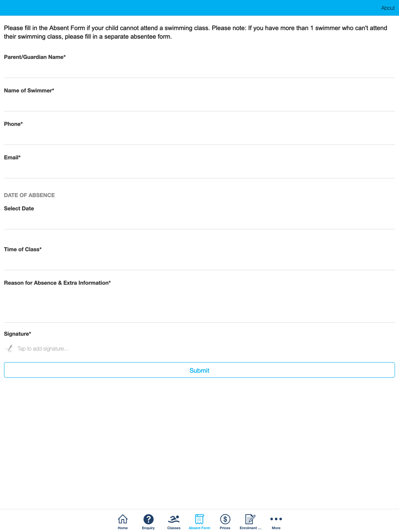Switch to the Prices tab label
This screenshot has height=532, width=399.
pyautogui.click(x=225, y=528)
